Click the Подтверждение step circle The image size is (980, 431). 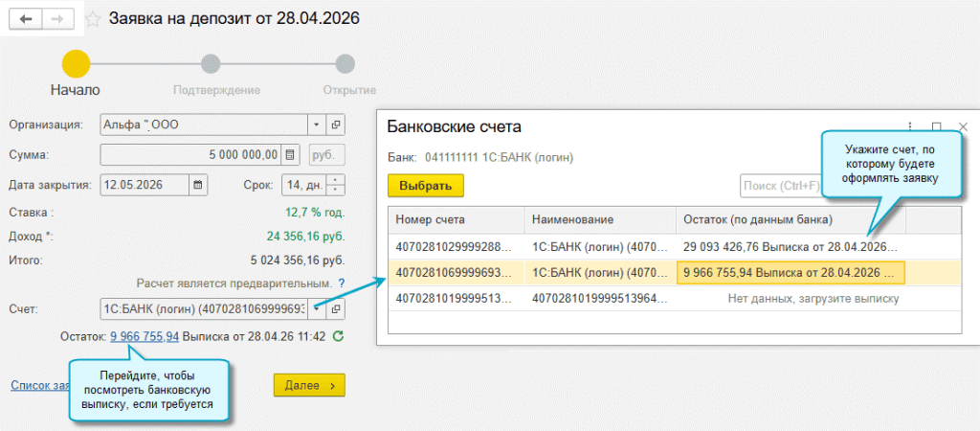pyautogui.click(x=211, y=64)
